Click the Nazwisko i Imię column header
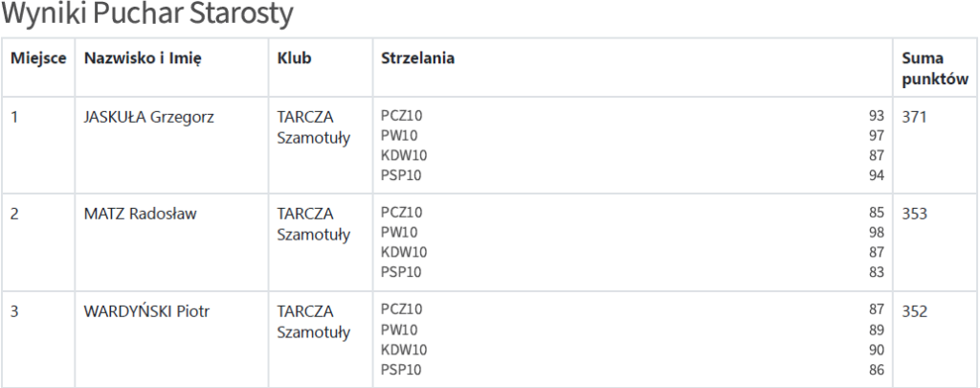 pos(143,58)
